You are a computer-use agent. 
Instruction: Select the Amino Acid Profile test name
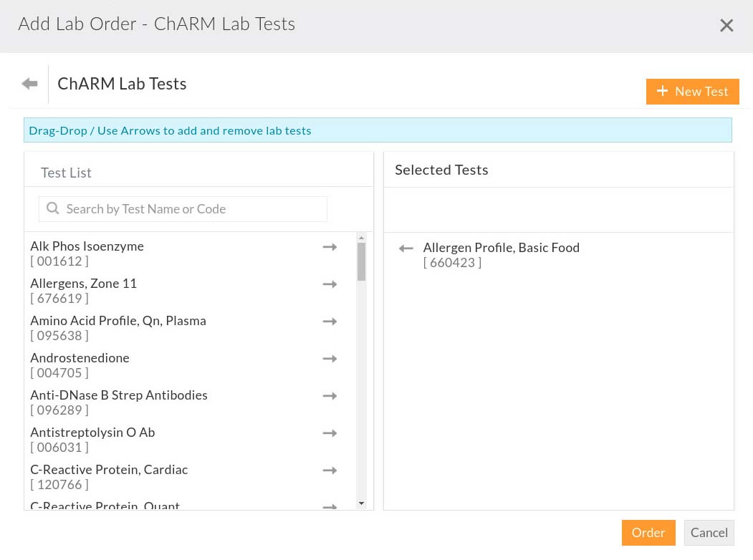(x=118, y=320)
